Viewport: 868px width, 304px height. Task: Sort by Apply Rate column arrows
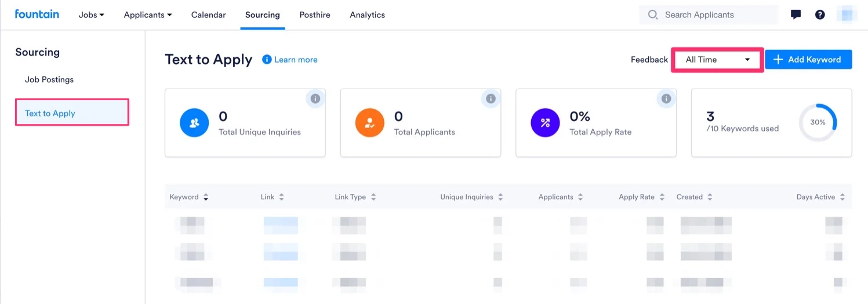click(662, 197)
